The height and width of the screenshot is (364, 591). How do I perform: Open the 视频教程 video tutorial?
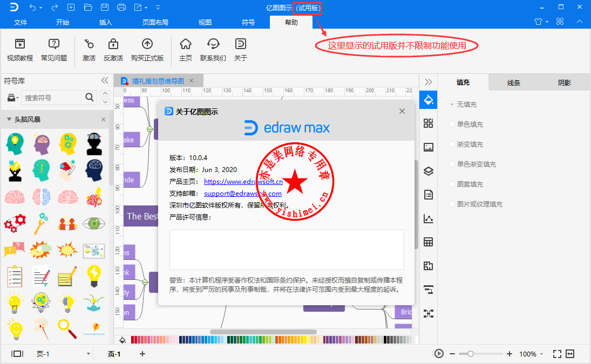click(x=19, y=49)
